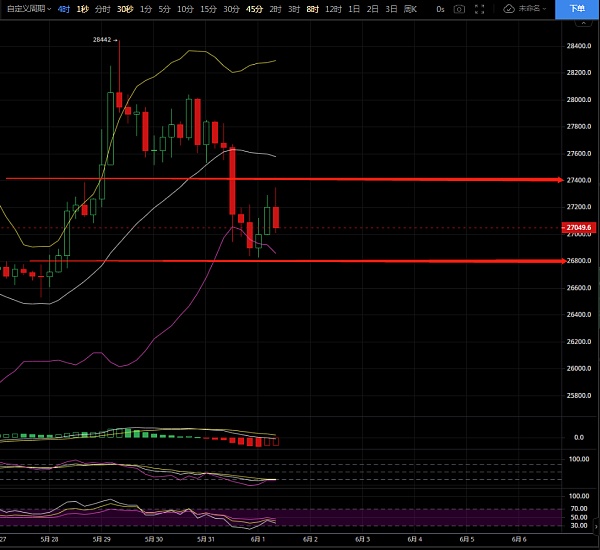The width and height of the screenshot is (600, 550).
Task: Click the 0s countdown indicator
Action: 440,9
